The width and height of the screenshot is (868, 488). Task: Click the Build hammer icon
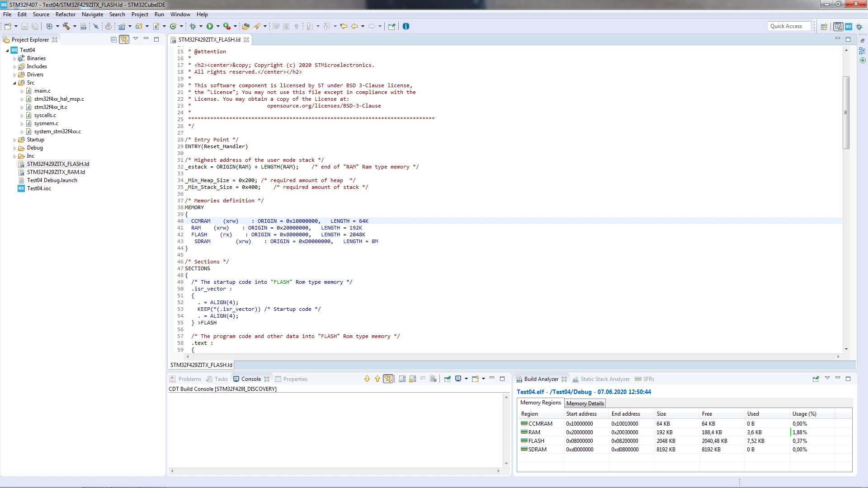point(66,26)
